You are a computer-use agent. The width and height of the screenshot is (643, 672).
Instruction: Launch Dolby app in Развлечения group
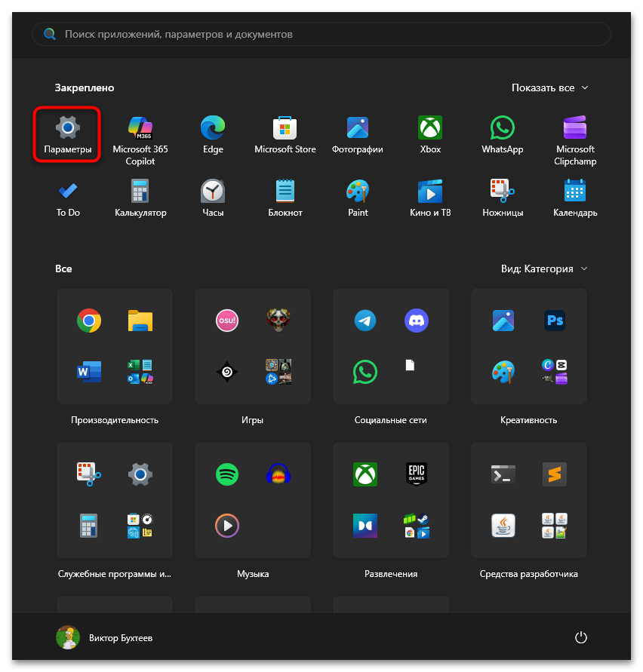tap(365, 526)
